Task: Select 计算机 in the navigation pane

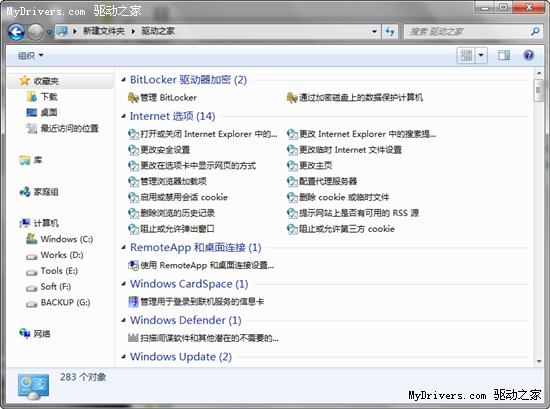Action: [x=39, y=223]
